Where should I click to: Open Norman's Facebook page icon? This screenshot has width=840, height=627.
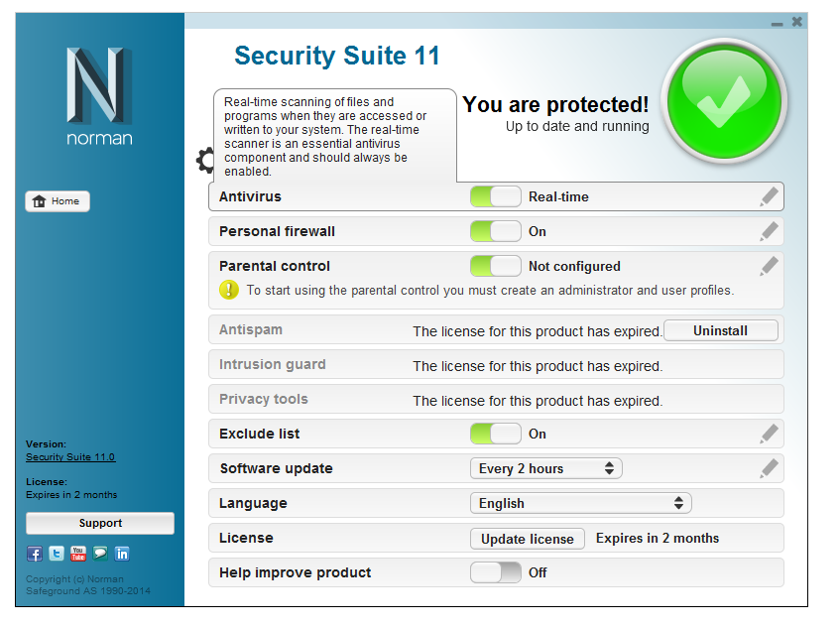(35, 554)
